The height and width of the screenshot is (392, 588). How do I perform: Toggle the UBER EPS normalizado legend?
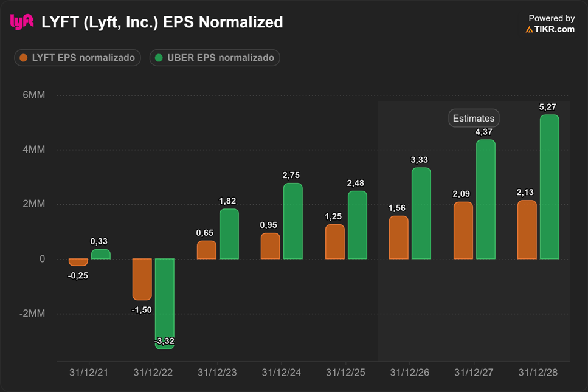tap(215, 58)
